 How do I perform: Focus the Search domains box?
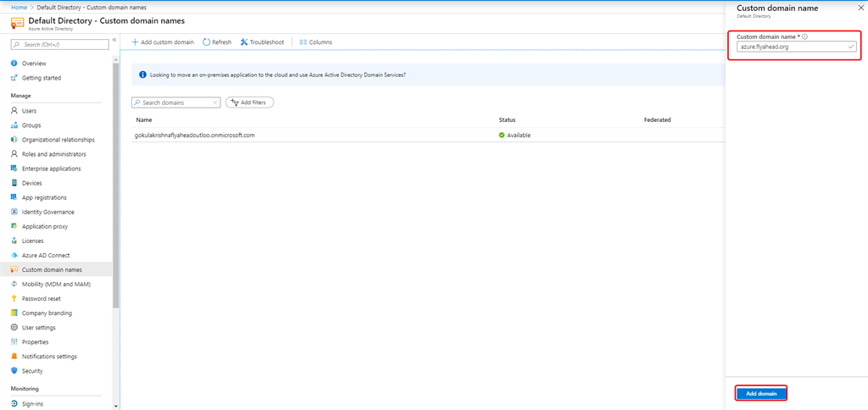[174, 102]
